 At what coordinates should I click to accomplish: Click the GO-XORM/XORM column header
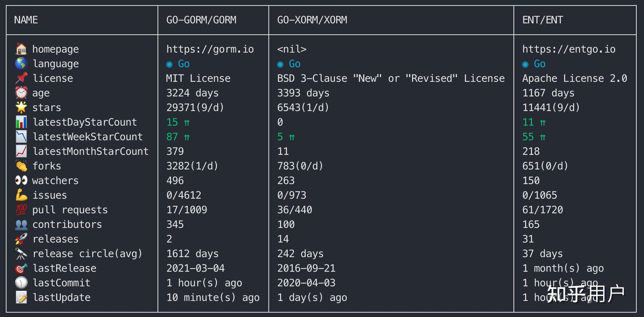[312, 20]
